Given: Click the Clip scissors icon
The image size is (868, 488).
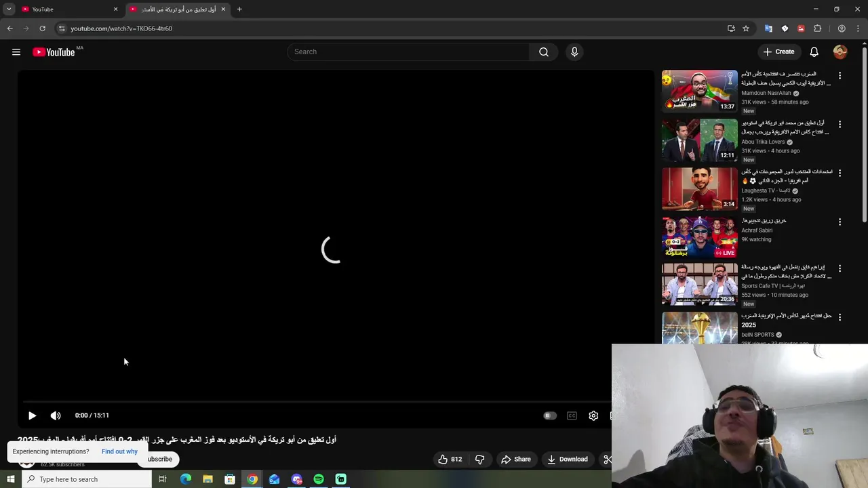Looking at the screenshot, I should (x=607, y=460).
